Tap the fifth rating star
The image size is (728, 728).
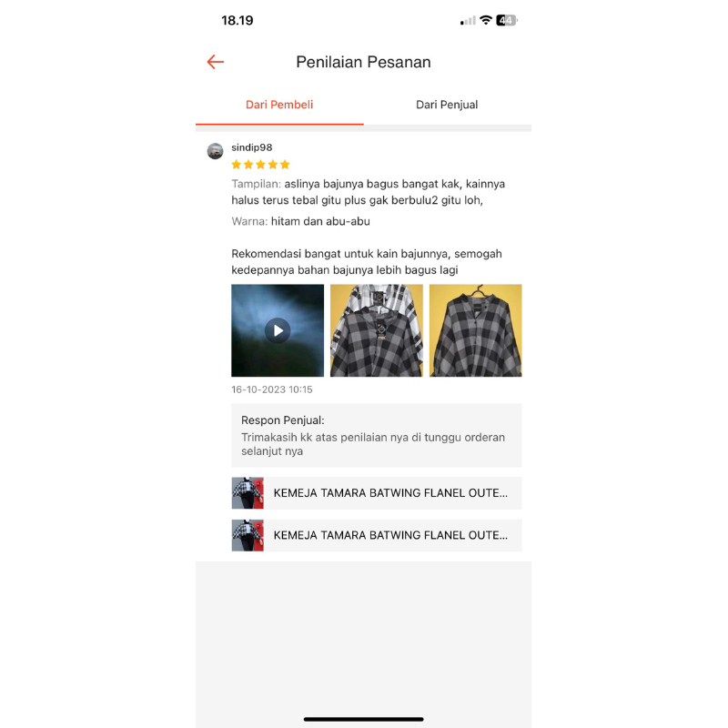pyautogui.click(x=285, y=165)
